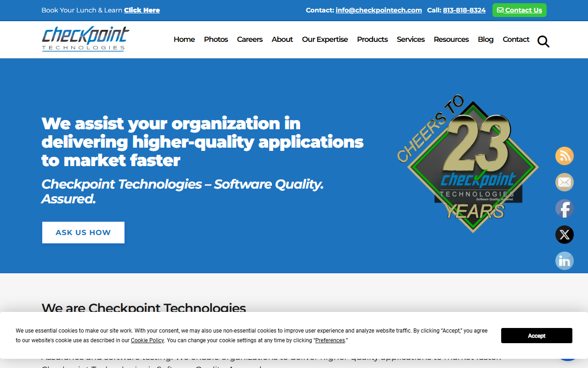Viewport: 588px width, 368px height.
Task: Open the Cookie Policy link
Action: [x=147, y=340]
